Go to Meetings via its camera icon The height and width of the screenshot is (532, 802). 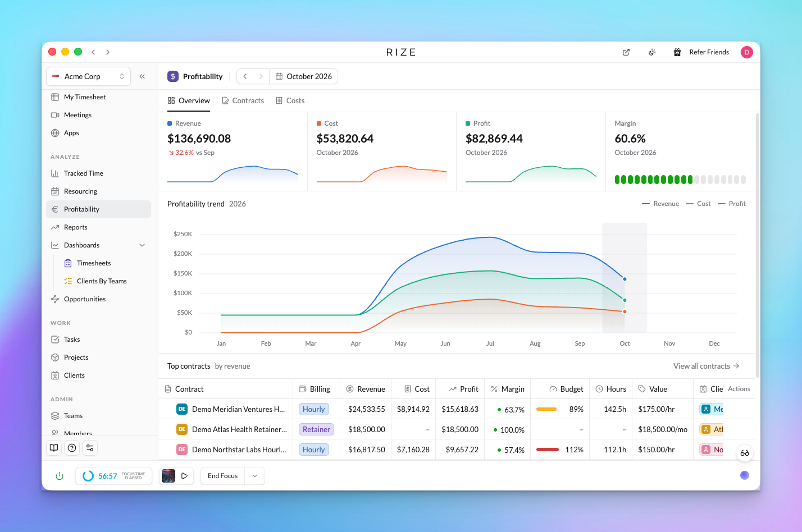click(55, 115)
